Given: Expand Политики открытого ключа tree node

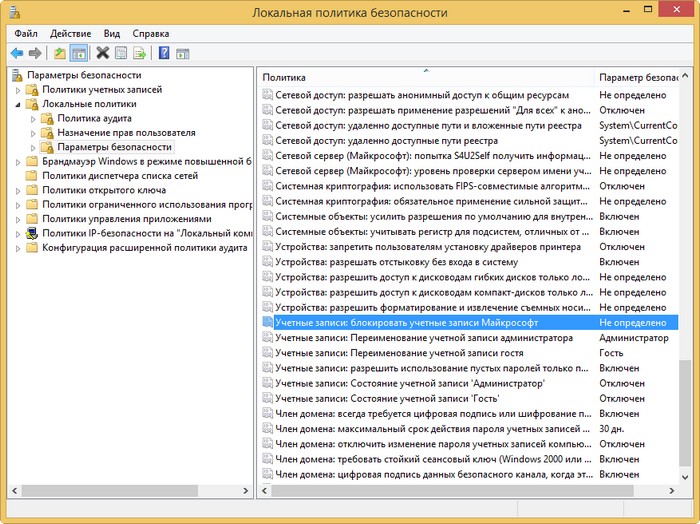Looking at the screenshot, I should coord(18,190).
